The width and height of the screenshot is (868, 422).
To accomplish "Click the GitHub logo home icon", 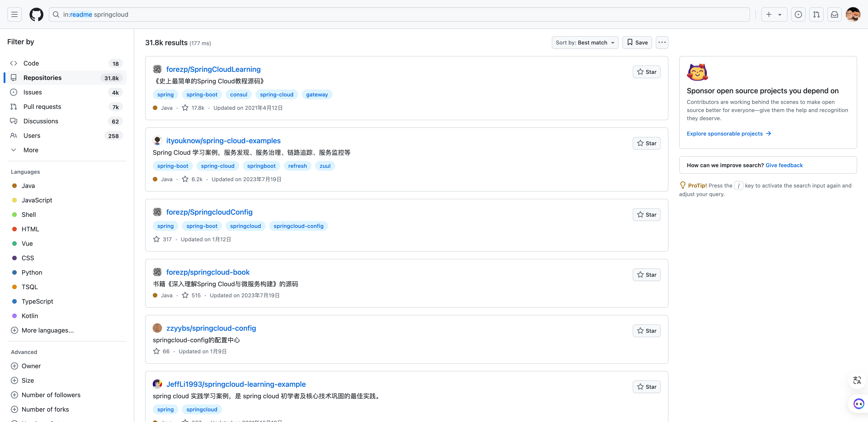I will [x=36, y=14].
